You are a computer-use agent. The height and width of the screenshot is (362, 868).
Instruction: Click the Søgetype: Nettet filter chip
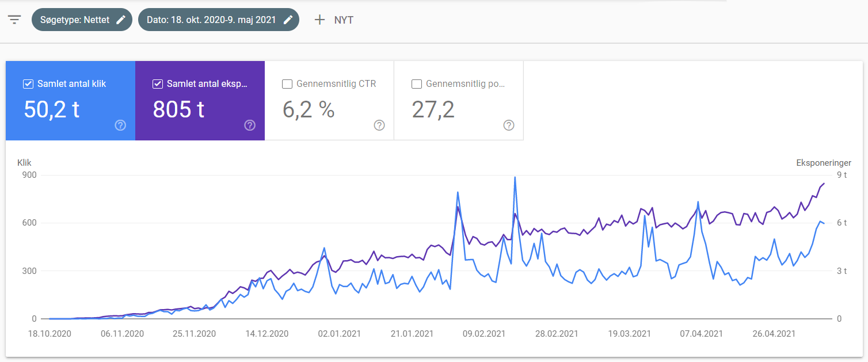(82, 20)
